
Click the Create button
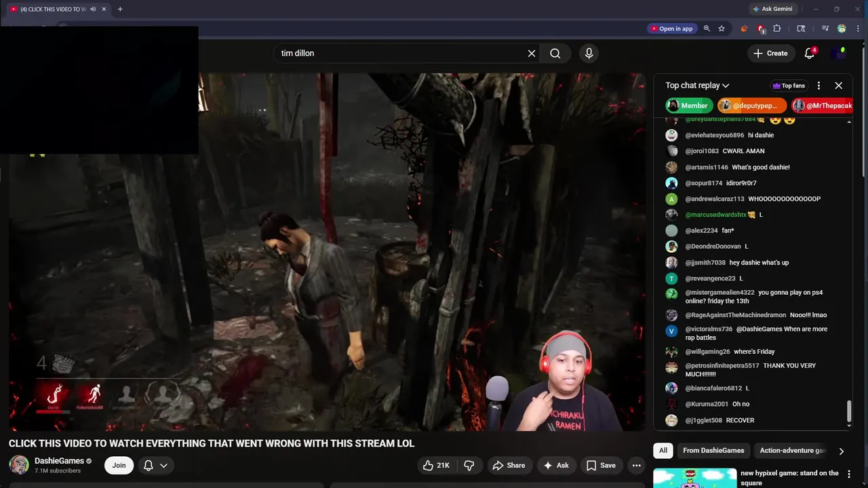[770, 54]
